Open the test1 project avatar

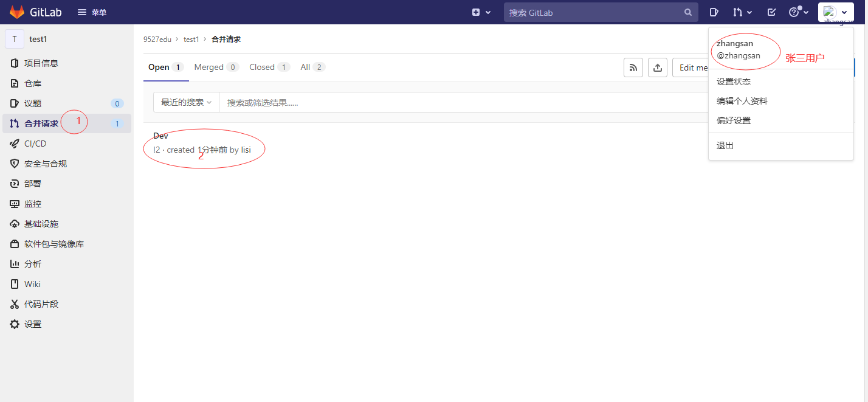click(x=15, y=39)
